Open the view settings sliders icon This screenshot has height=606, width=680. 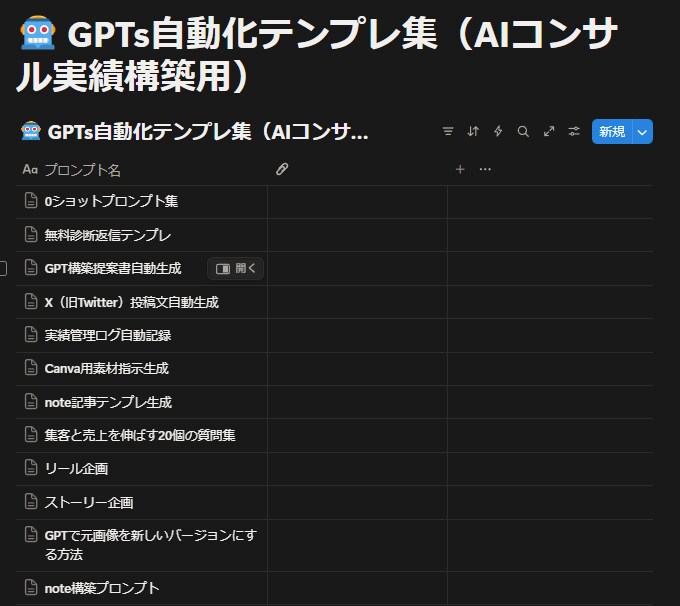click(x=574, y=131)
